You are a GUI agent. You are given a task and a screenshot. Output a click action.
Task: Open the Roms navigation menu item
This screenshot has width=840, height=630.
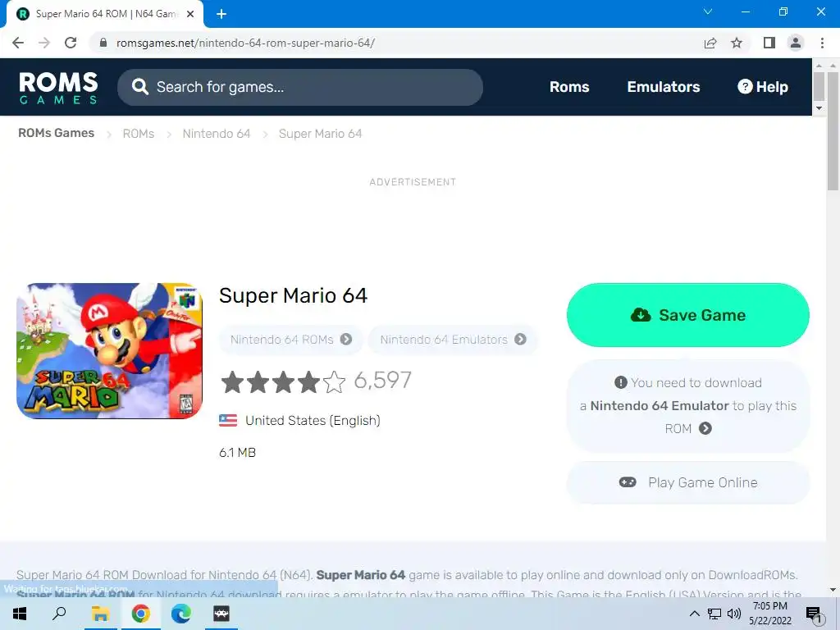pyautogui.click(x=569, y=87)
